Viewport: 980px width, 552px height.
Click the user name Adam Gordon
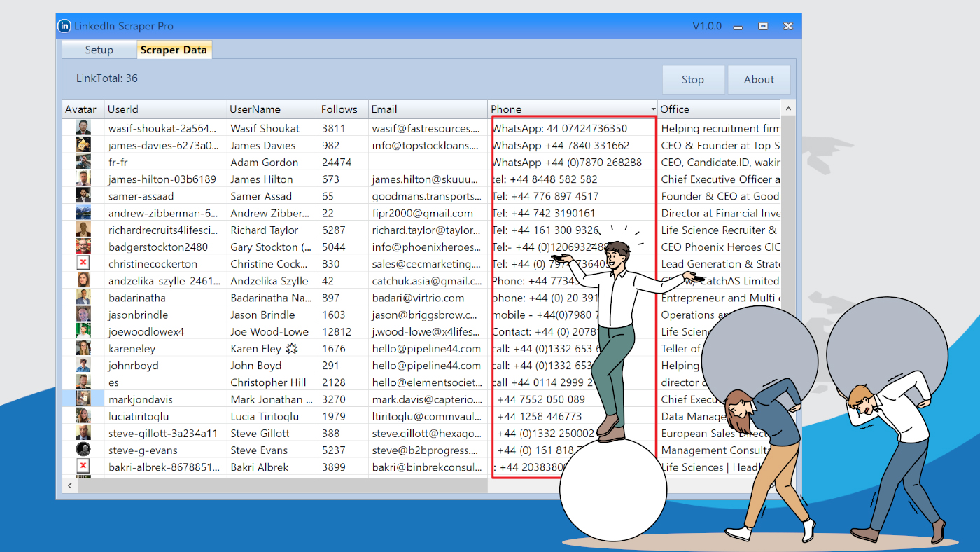pos(265,162)
